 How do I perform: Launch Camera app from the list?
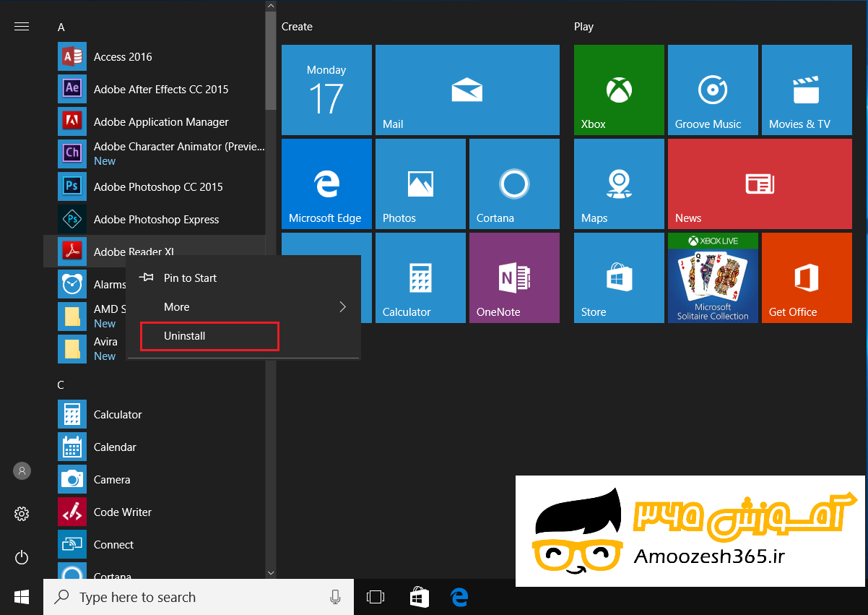(x=155, y=479)
